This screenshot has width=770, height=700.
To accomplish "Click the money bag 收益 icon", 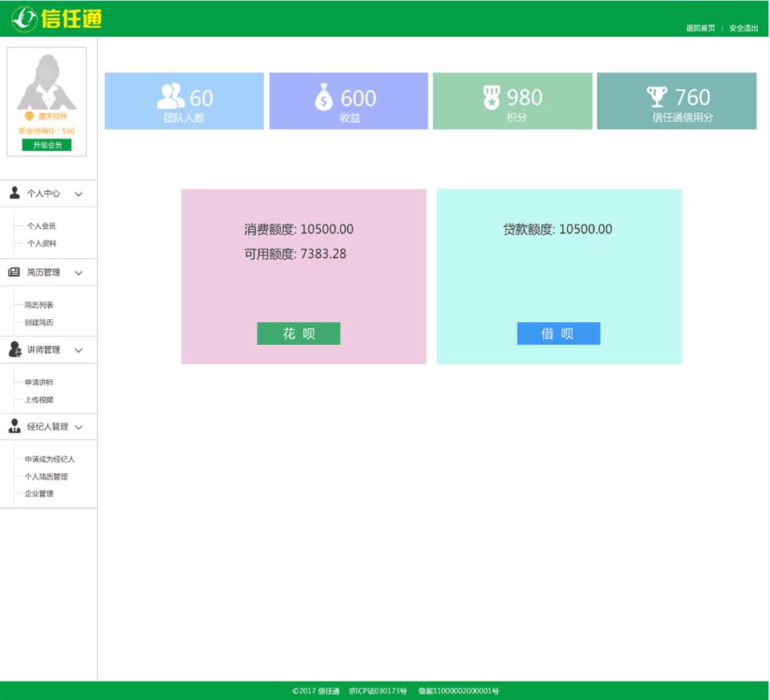I will pyautogui.click(x=324, y=97).
